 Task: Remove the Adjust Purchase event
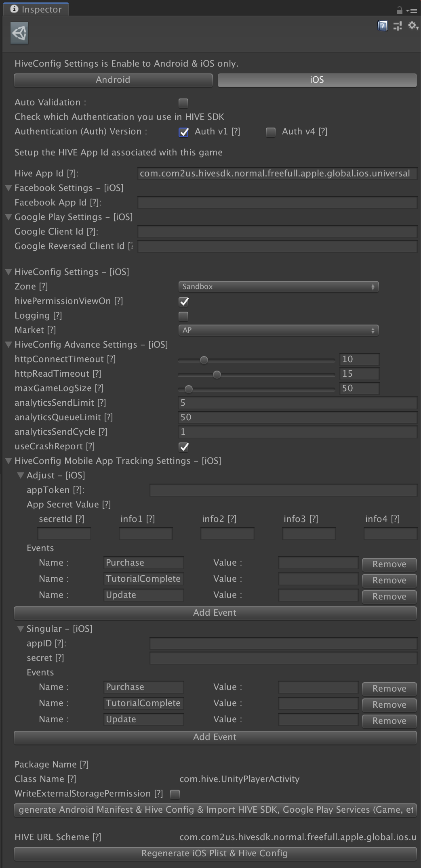tap(389, 564)
